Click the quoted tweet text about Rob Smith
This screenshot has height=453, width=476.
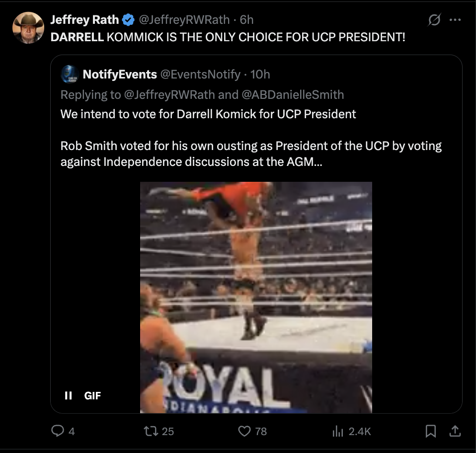pos(251,153)
